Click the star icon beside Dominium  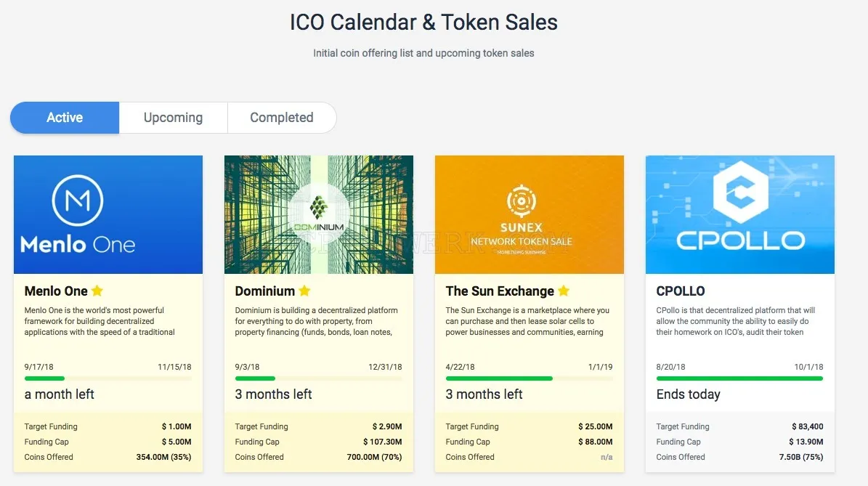click(304, 291)
